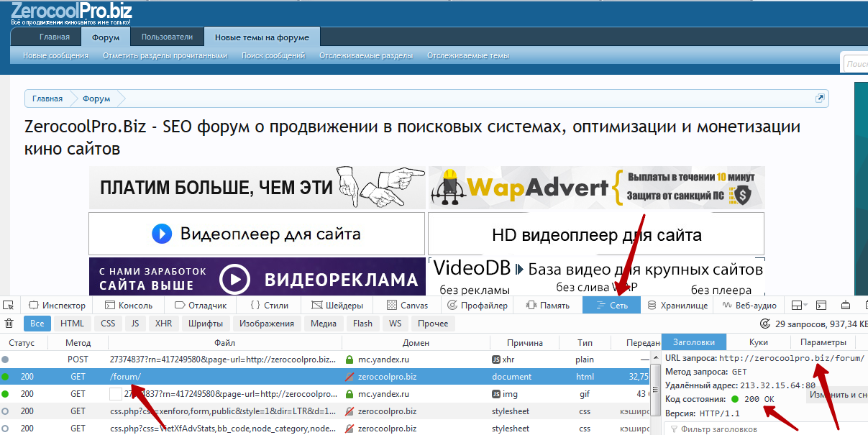This screenshot has height=435, width=868.
Task: Open the Веб-аудио panel
Action: coord(749,306)
